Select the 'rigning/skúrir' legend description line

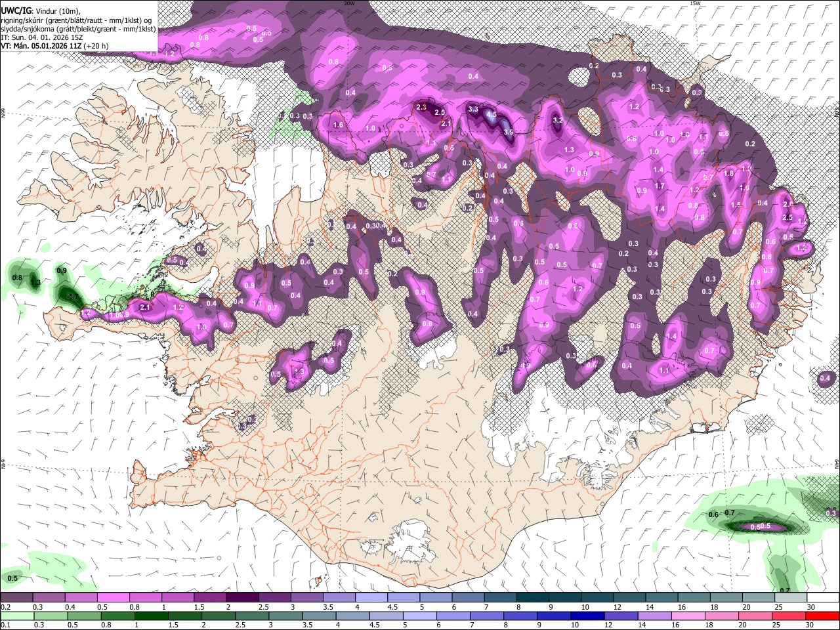coord(77,20)
